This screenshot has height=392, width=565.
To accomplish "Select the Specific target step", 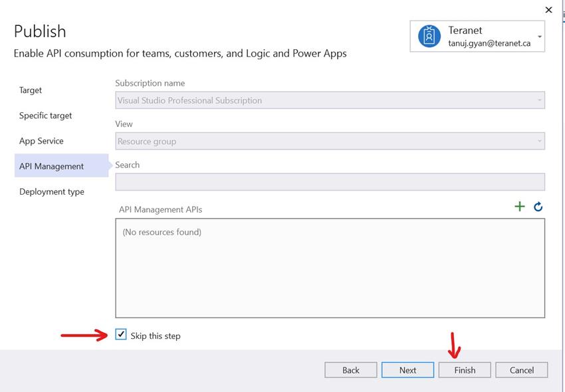I will tap(47, 115).
